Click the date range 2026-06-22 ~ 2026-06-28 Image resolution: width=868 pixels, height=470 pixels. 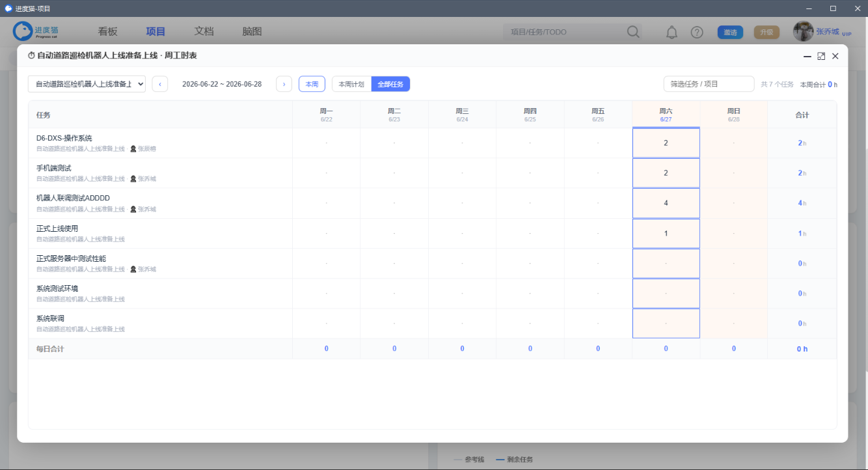point(222,84)
